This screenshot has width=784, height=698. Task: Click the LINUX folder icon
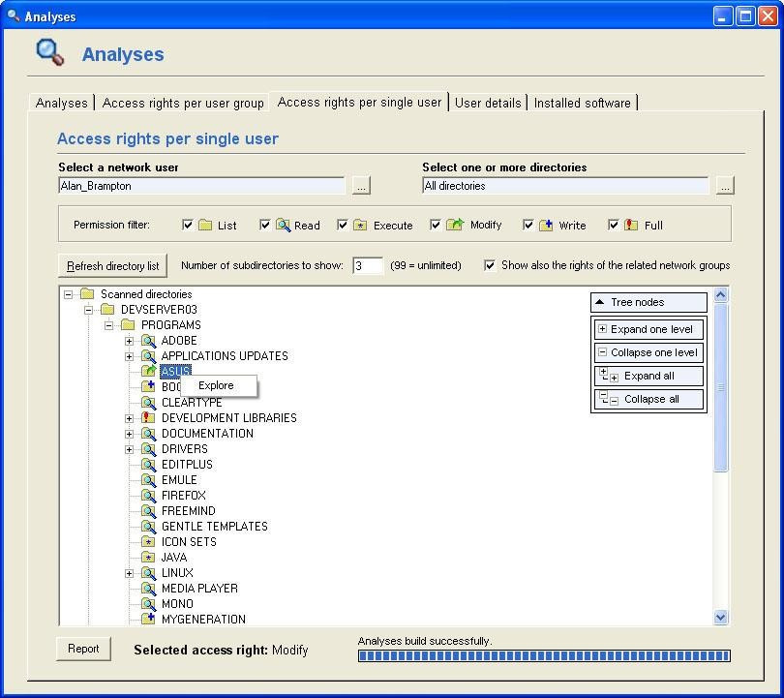point(148,573)
